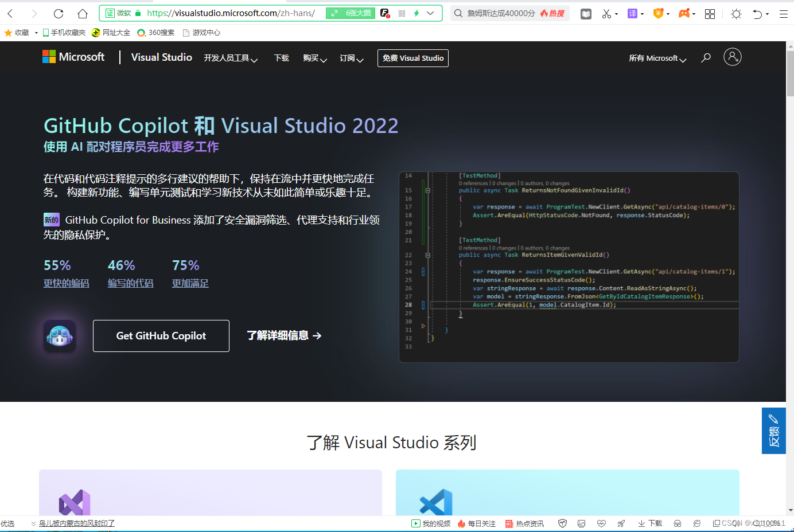Click the GitHub Copilot mascot icon

[x=60, y=336]
